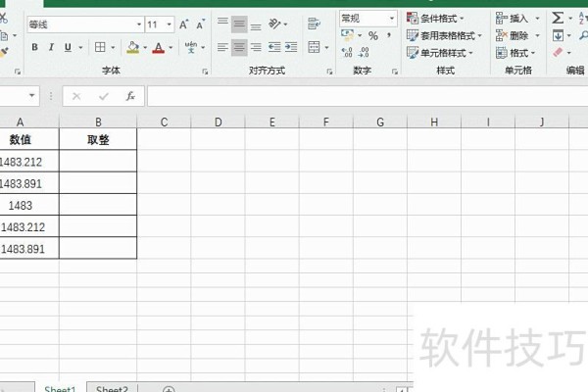Align text right
This screenshot has width=588, height=392.
tap(256, 47)
